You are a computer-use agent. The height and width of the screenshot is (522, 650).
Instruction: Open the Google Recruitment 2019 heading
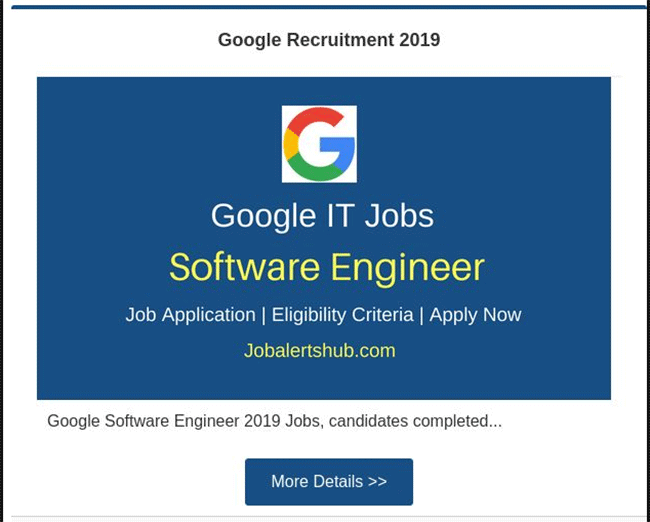pos(329,40)
